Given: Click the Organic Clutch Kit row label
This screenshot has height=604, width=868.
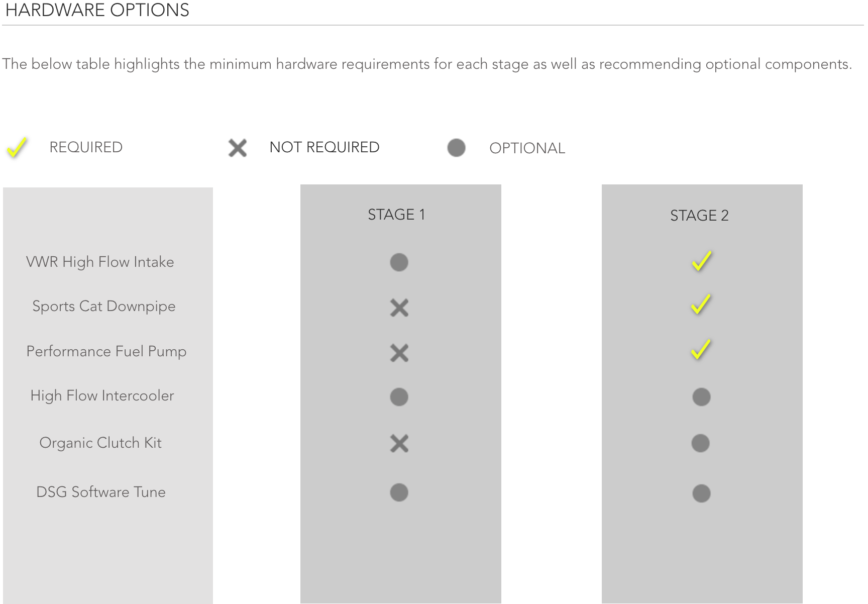Looking at the screenshot, I should point(100,443).
